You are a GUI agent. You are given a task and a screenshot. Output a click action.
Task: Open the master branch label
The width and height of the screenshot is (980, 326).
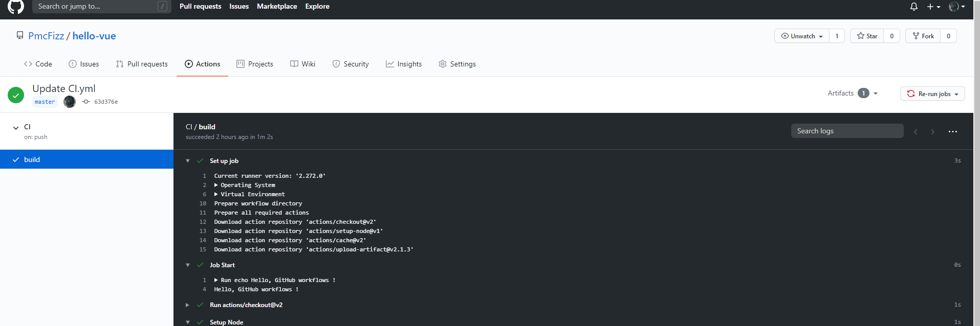tap(45, 102)
